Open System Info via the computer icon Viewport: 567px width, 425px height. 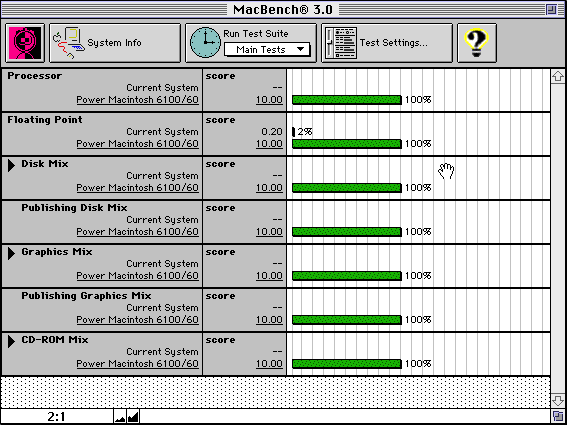click(69, 43)
